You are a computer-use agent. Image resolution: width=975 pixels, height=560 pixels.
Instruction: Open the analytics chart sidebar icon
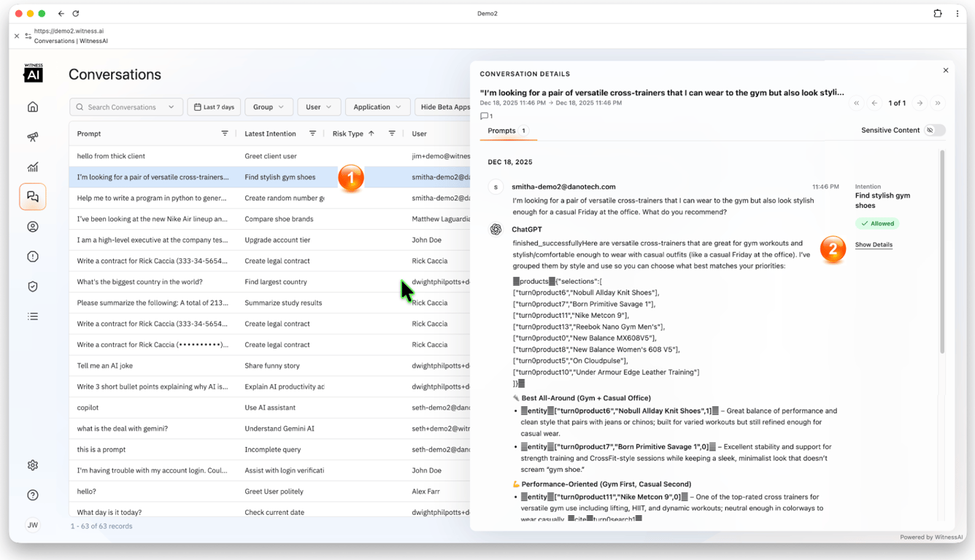[33, 167]
